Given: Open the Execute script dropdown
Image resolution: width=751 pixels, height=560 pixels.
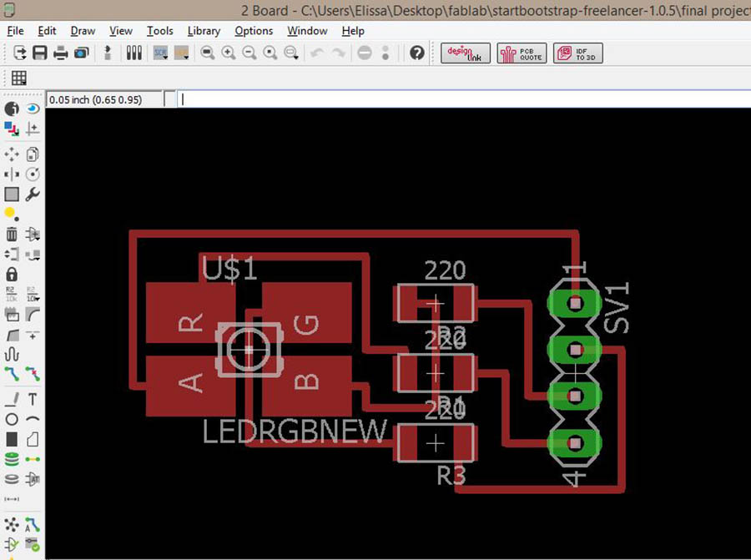Looking at the screenshot, I should [160, 53].
